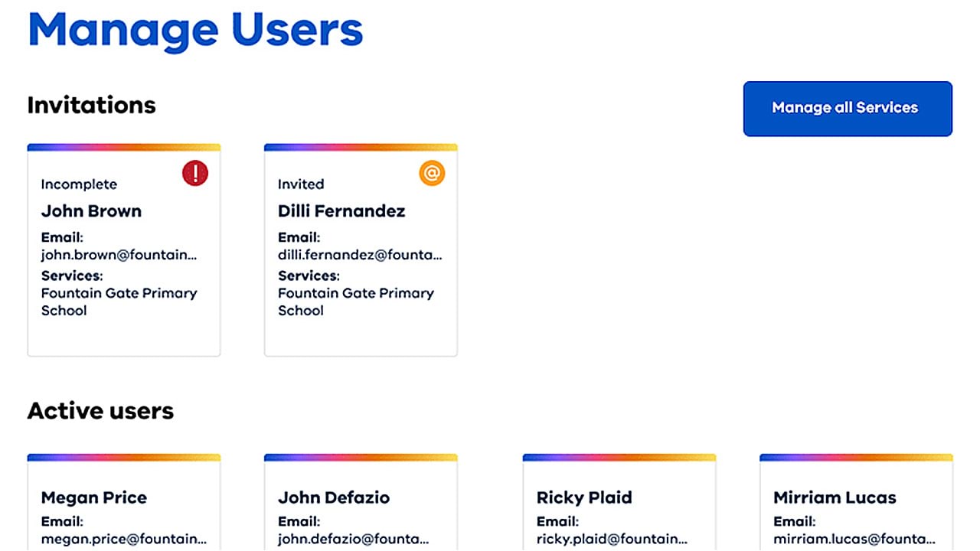The image size is (980, 551).
Task: Open the Mirriam Lucas user card
Action: [835, 497]
